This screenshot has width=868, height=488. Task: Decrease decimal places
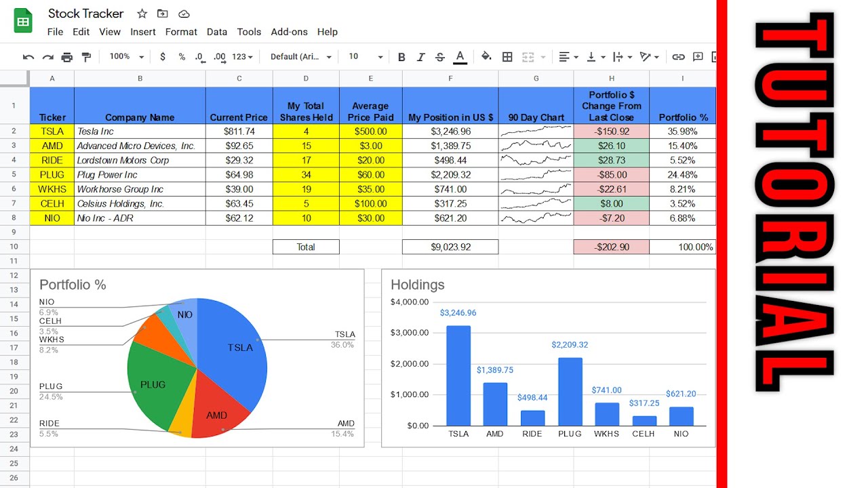tap(199, 57)
